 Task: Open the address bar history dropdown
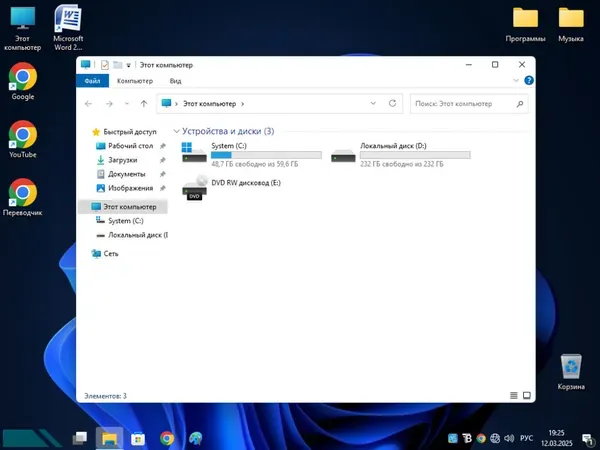coord(373,103)
